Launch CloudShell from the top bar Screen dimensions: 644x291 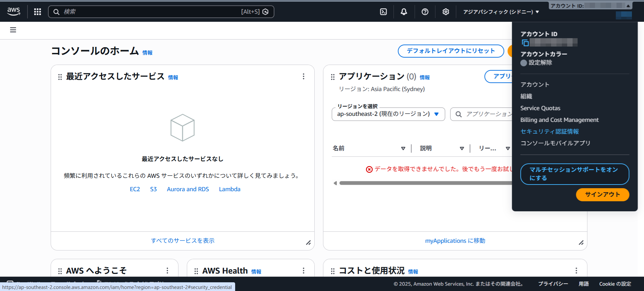(x=383, y=12)
